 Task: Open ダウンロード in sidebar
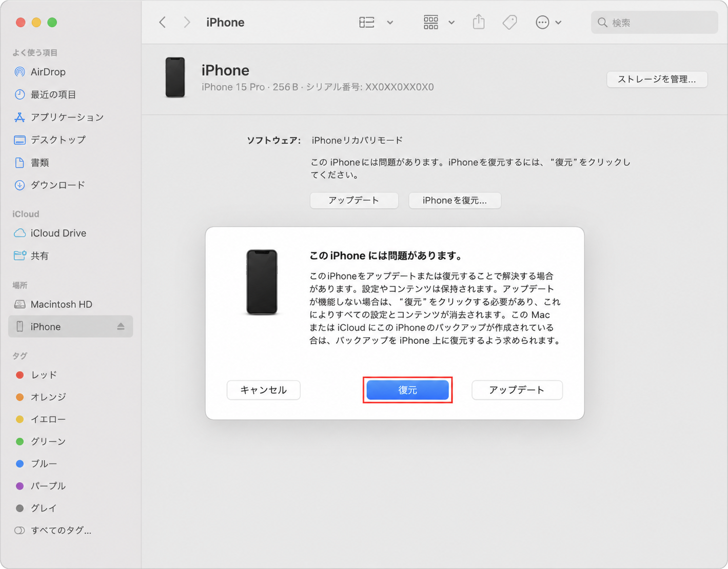pyautogui.click(x=70, y=185)
